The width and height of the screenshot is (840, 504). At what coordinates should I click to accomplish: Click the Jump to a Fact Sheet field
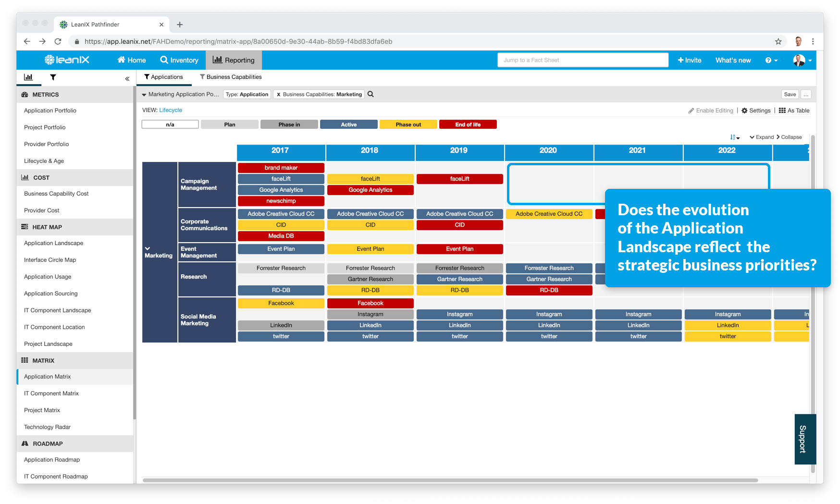(582, 60)
